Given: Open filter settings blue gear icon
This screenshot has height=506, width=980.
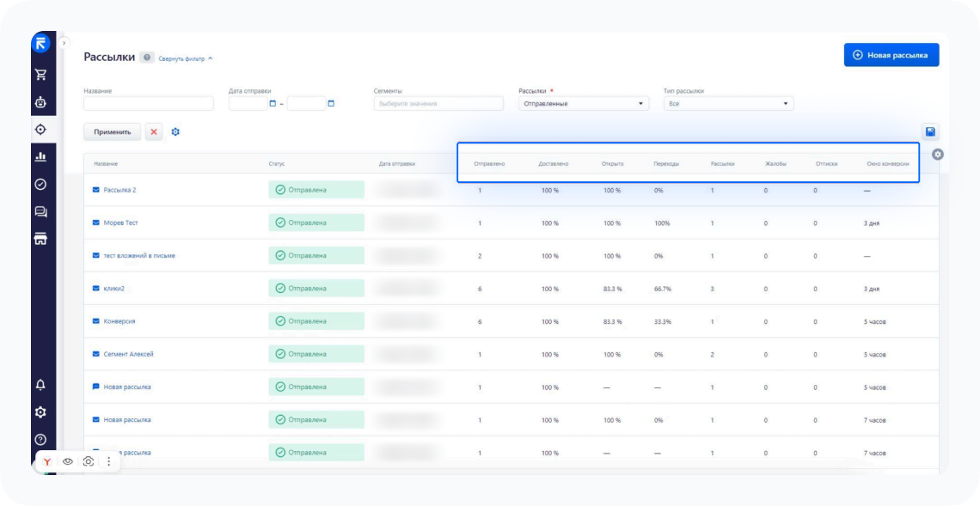Looking at the screenshot, I should [x=175, y=131].
